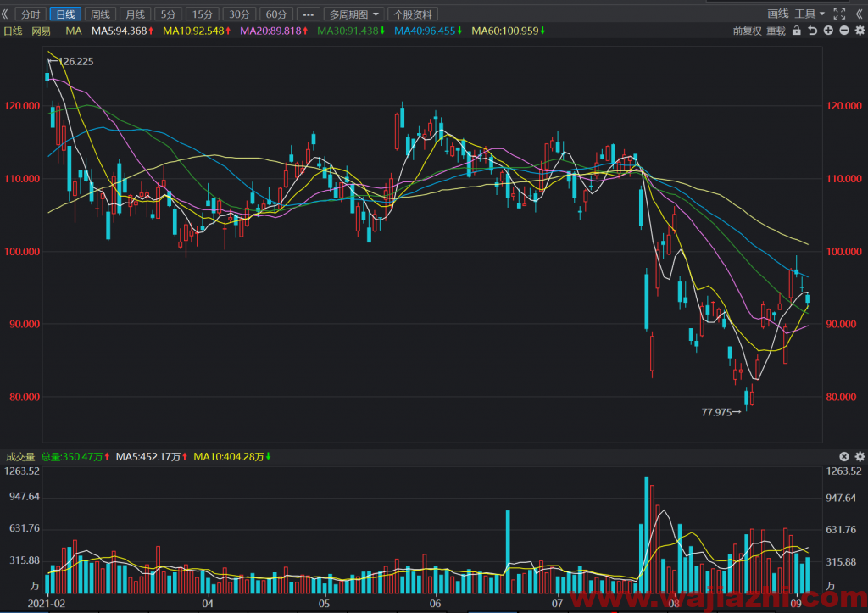Click the MA10:92.548 legend value
Image resolution: width=868 pixels, height=613 pixels.
click(197, 31)
